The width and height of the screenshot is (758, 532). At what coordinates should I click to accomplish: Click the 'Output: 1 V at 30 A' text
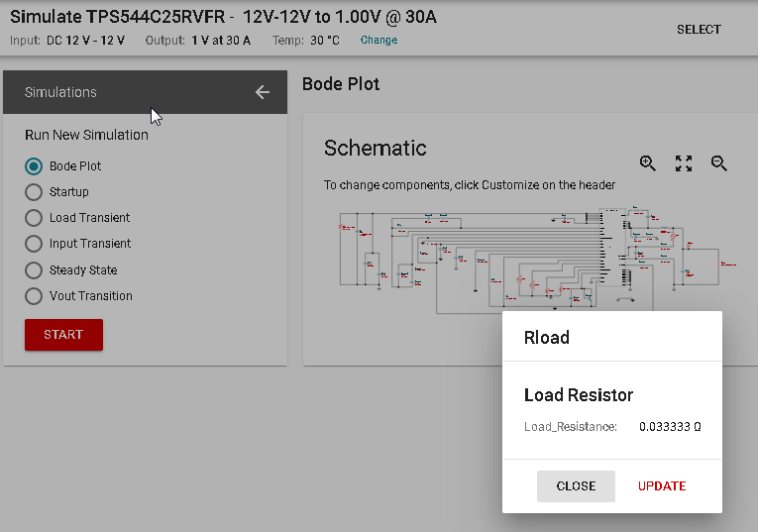198,40
